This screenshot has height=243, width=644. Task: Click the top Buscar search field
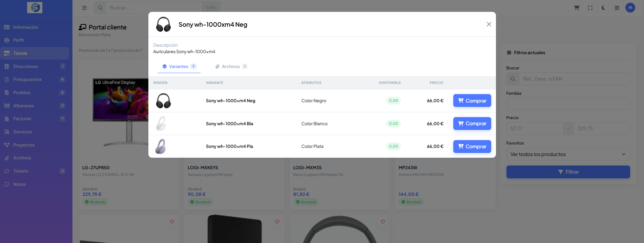(154, 8)
